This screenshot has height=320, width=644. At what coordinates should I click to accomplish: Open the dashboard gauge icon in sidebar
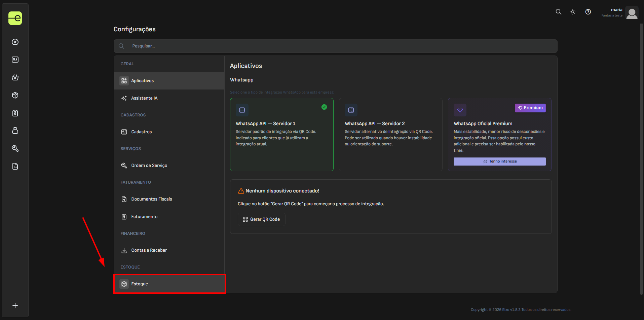tap(15, 42)
